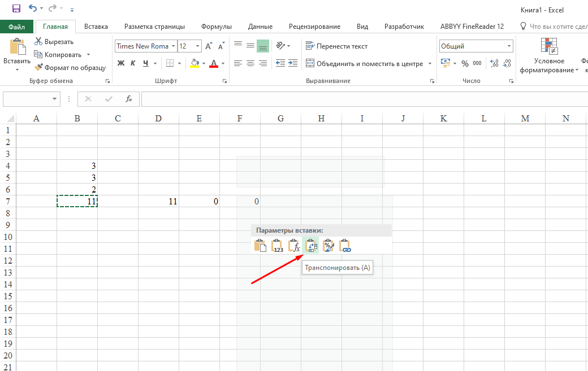This screenshot has height=371, width=588.
Task: Click the Insert Function fx button
Action: (129, 99)
